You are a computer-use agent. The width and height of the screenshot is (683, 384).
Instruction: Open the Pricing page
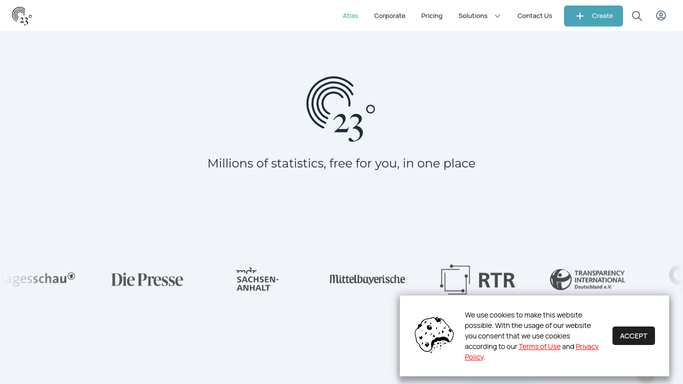point(432,16)
